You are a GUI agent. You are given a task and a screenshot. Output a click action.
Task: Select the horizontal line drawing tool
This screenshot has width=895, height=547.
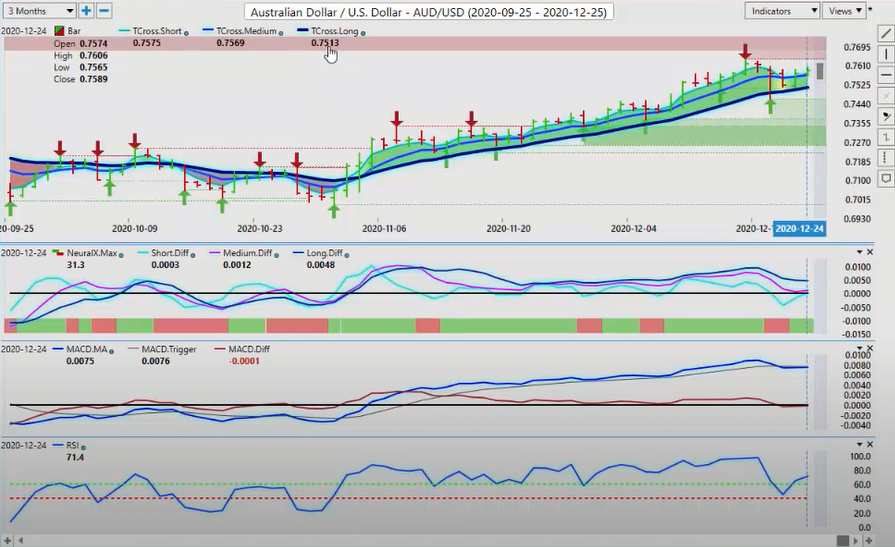(886, 75)
